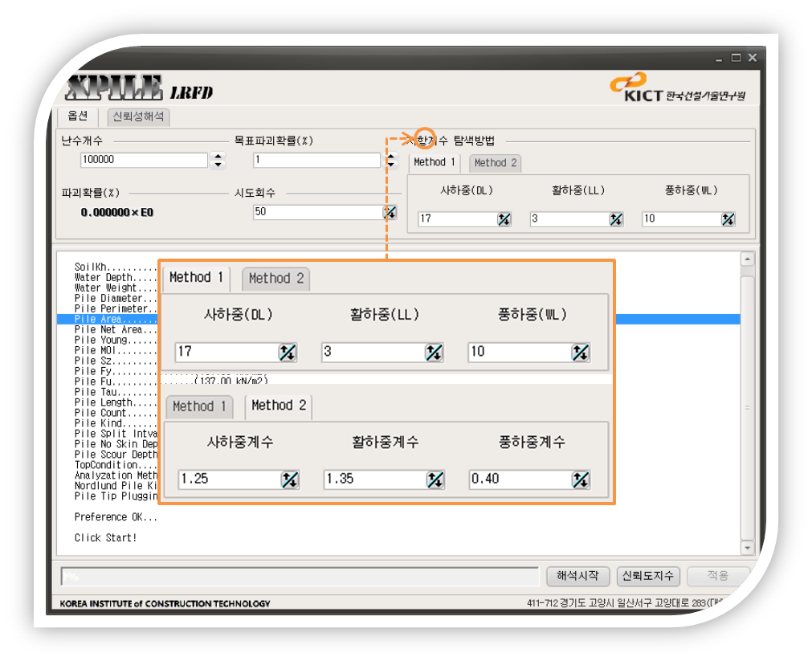
Task: Maximize the XPILE window
Action: 736,58
